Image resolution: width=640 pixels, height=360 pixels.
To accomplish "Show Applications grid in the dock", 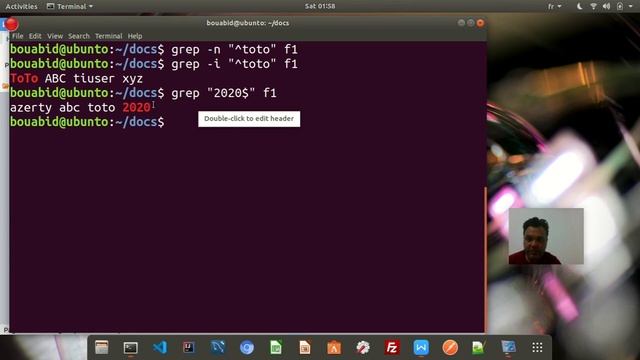I will click(x=537, y=348).
